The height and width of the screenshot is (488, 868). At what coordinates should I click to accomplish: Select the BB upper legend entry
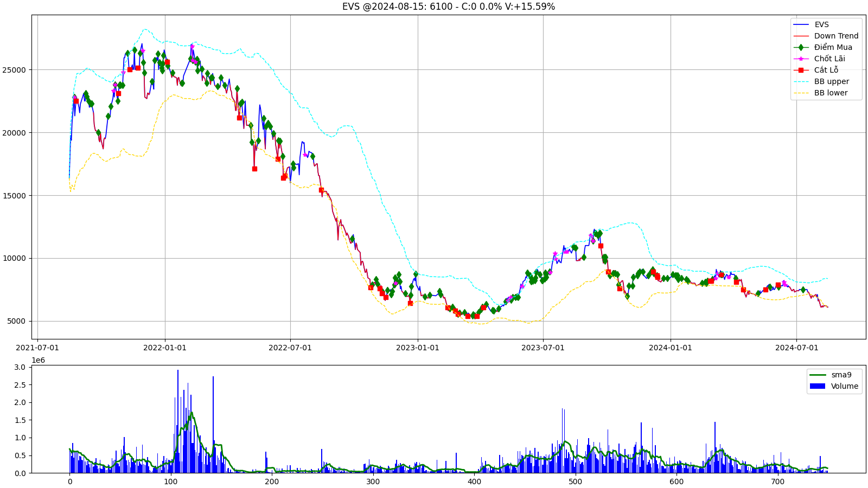821,81
